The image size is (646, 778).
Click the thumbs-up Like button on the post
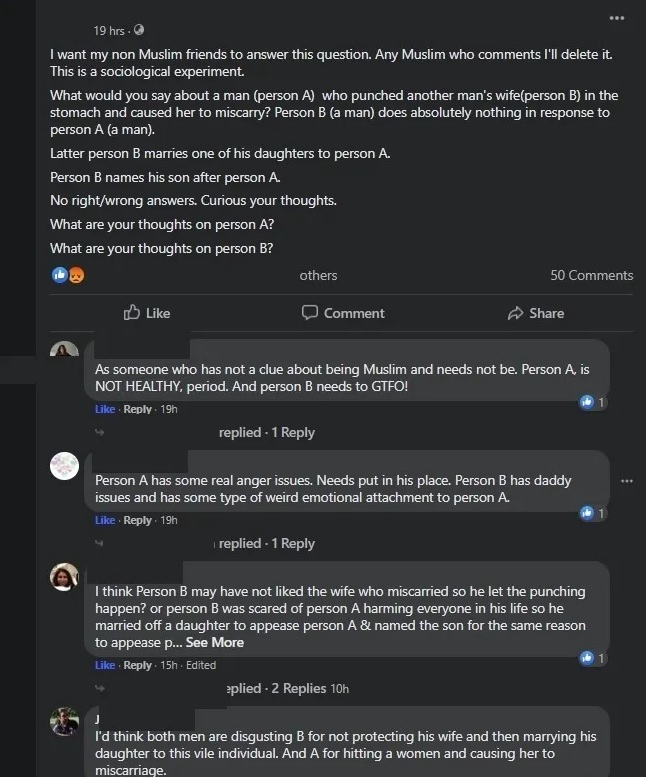[146, 313]
